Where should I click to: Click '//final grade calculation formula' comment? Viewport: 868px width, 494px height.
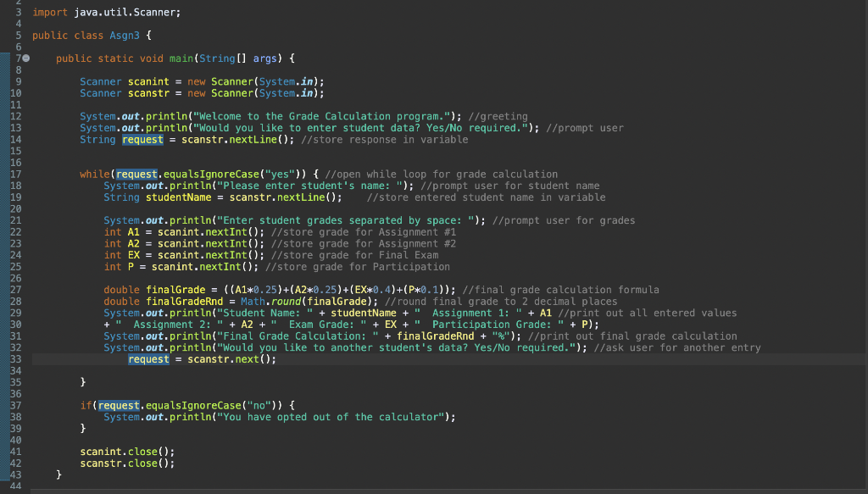pyautogui.click(x=561, y=291)
